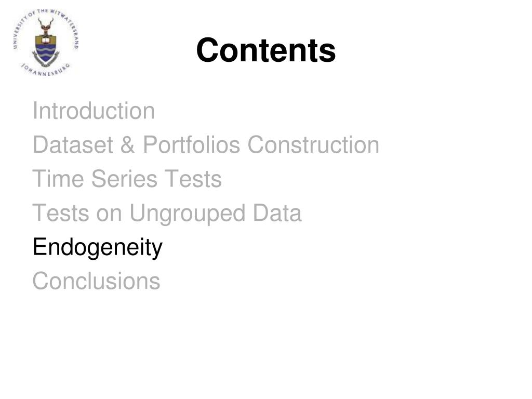The image size is (532, 399).
Task: Open the Conclusions section entry
Action: pos(96,281)
